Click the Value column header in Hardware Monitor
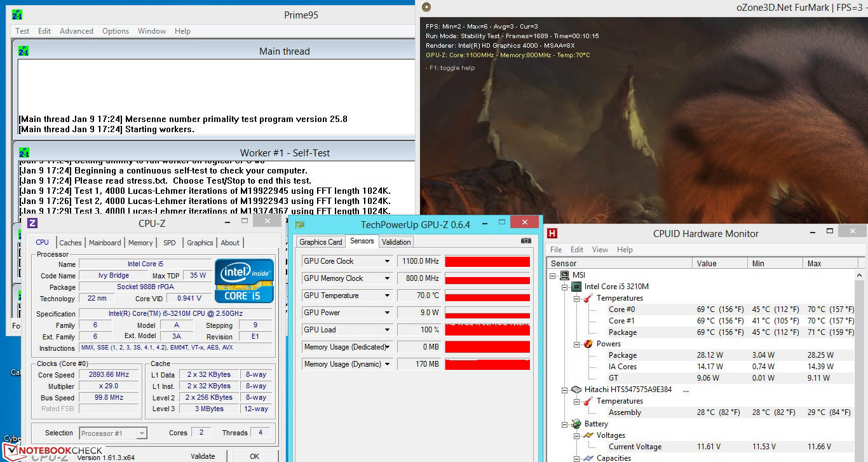This screenshot has height=462, width=868. coord(721,263)
